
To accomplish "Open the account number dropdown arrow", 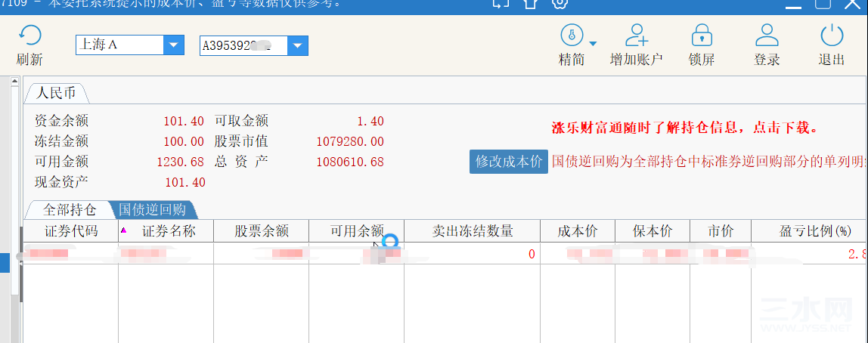I will [x=297, y=46].
